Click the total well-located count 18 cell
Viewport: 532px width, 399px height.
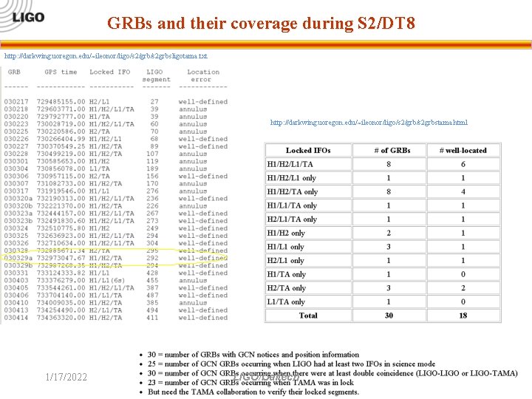pos(463,316)
